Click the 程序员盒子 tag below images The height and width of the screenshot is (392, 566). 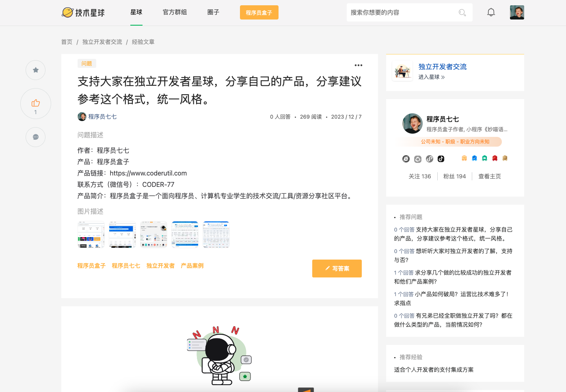91,266
